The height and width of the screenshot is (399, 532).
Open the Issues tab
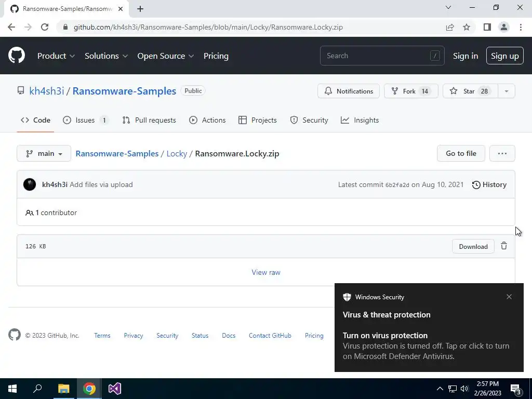click(86, 120)
